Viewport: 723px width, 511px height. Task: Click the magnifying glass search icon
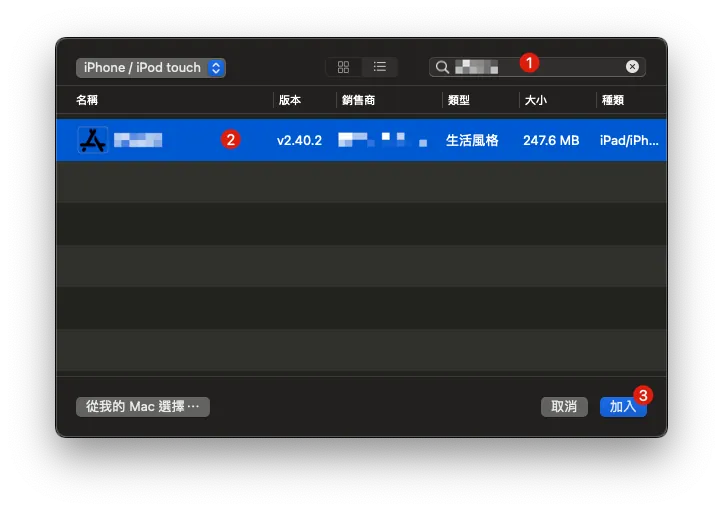(x=442, y=67)
